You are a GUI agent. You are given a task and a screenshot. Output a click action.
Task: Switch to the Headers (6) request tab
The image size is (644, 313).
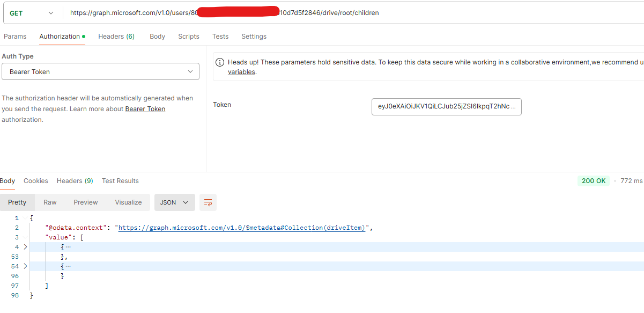click(116, 36)
